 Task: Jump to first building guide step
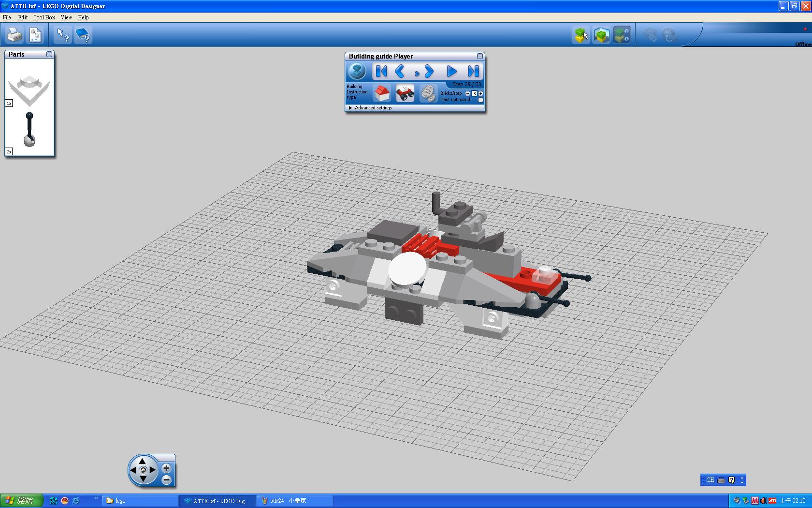pyautogui.click(x=381, y=72)
